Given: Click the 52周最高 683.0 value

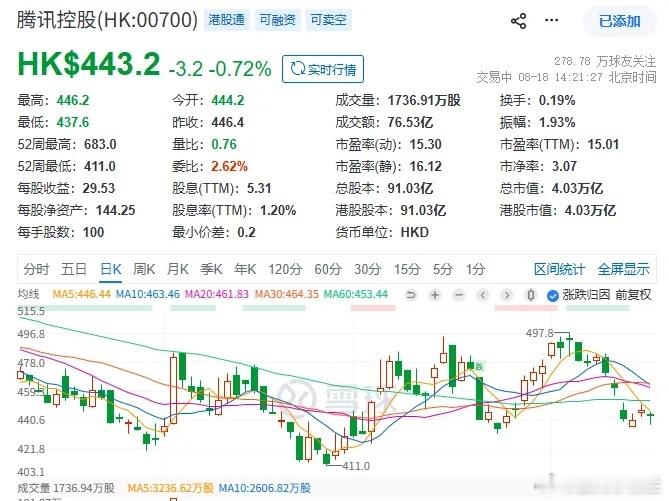Looking at the screenshot, I should [100, 144].
